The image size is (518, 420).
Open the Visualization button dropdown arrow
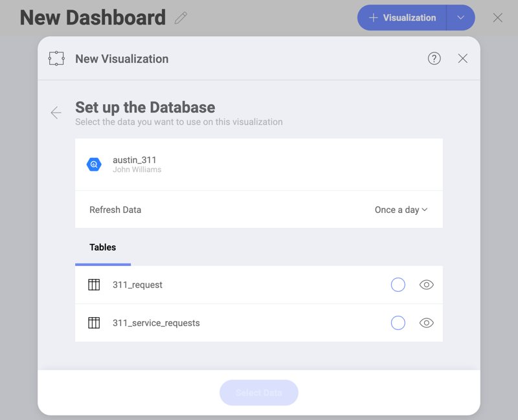click(x=460, y=17)
